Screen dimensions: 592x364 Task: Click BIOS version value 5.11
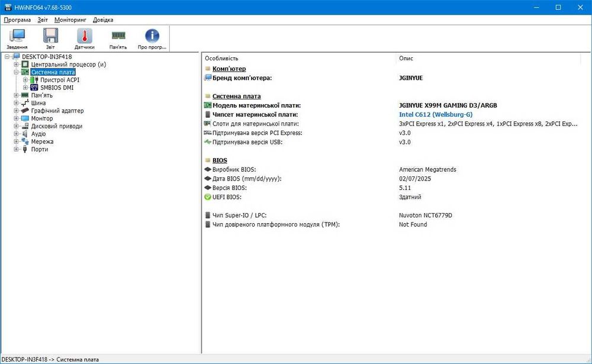click(x=405, y=188)
